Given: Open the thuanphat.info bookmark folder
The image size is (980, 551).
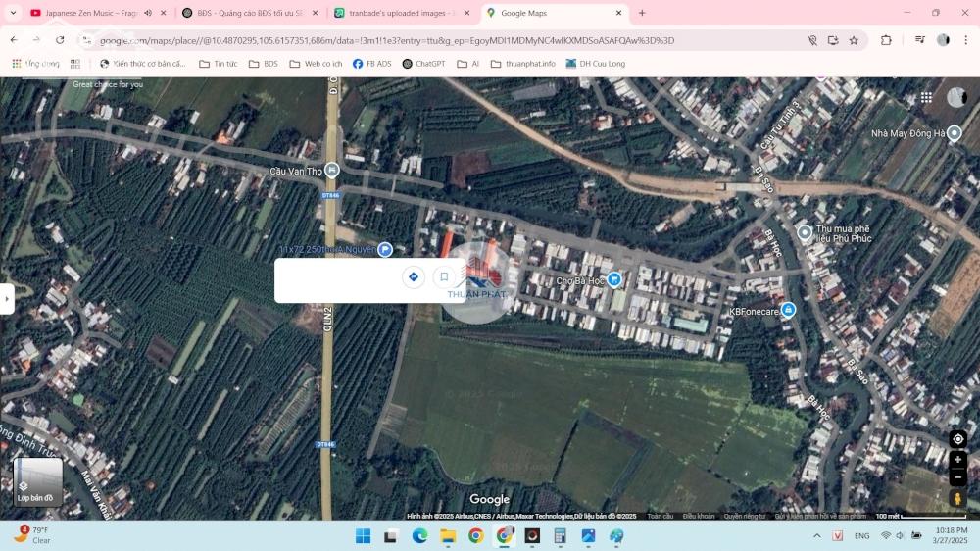Looking at the screenshot, I should (523, 64).
